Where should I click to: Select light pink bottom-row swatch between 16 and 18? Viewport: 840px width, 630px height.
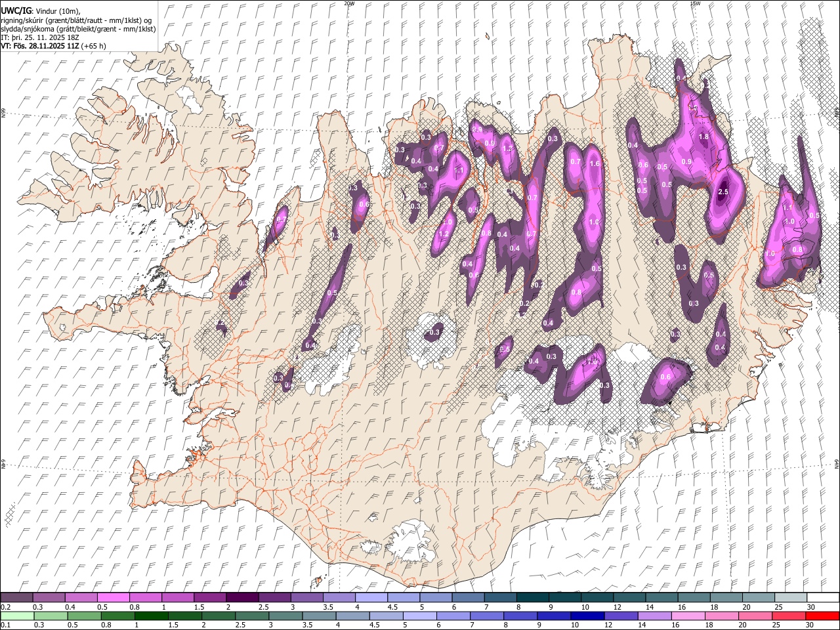pyautogui.click(x=687, y=616)
